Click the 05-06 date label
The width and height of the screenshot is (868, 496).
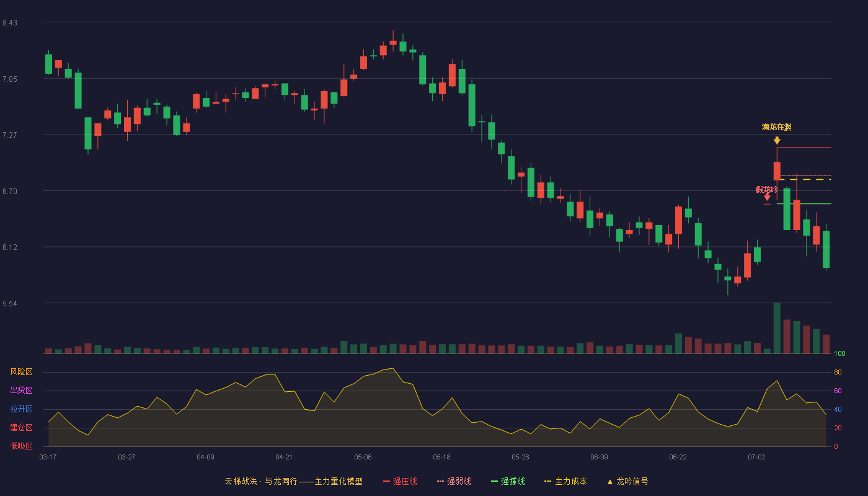[x=363, y=457]
